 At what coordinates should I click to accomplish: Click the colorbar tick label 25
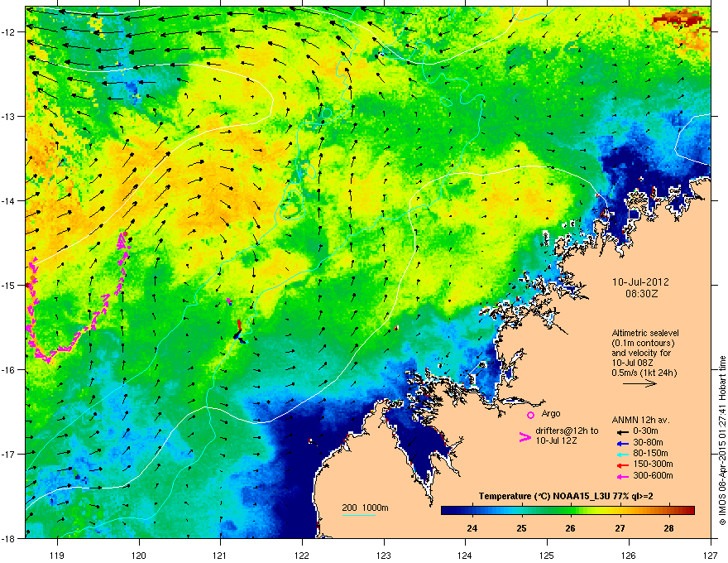(521, 528)
